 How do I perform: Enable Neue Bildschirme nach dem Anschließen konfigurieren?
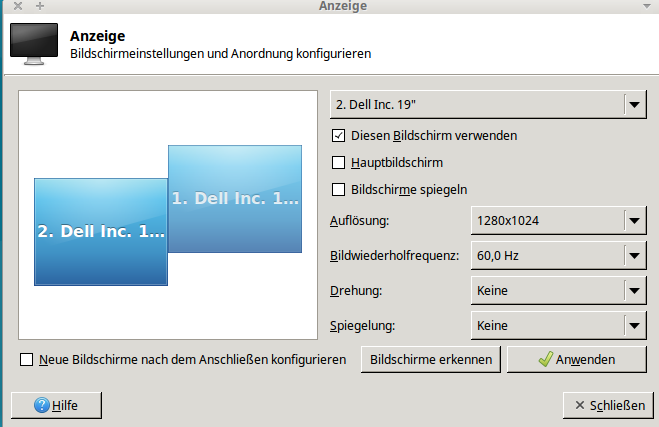[26, 360]
